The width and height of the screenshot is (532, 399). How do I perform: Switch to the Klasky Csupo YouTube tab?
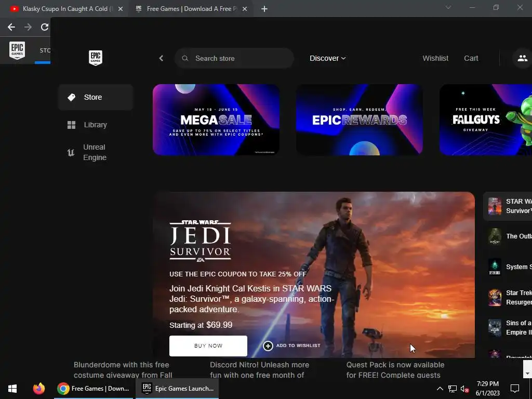click(65, 9)
